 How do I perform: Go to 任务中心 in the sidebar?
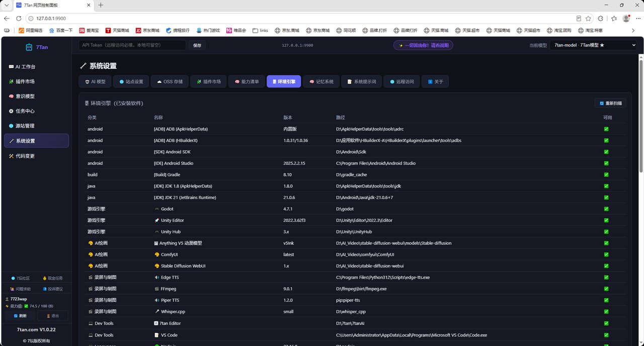(x=36, y=111)
